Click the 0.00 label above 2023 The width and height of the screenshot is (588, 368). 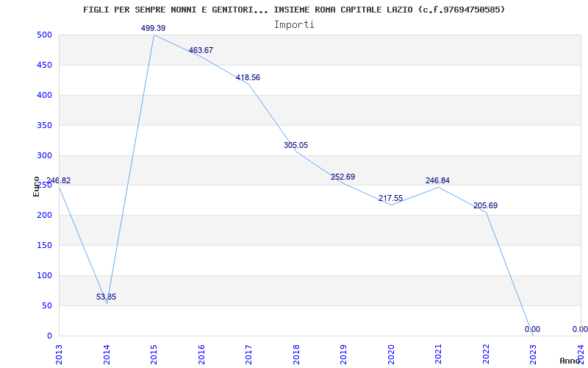tap(532, 329)
